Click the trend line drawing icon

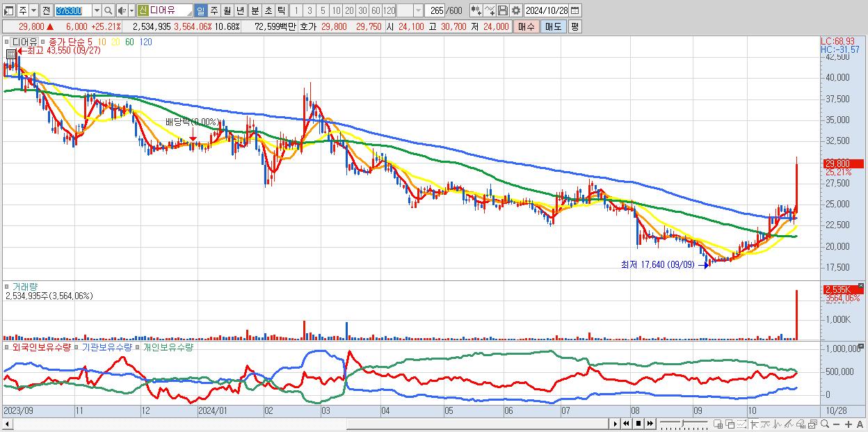coord(766,424)
